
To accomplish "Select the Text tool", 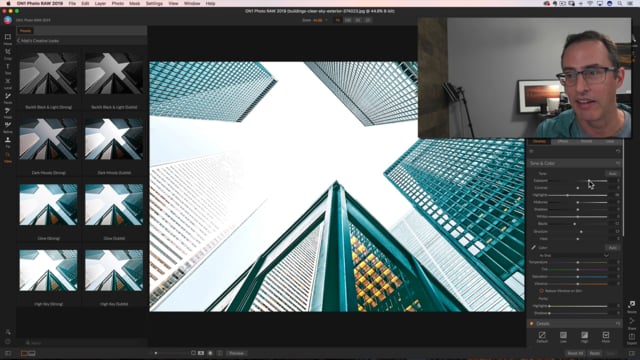I will [x=8, y=68].
